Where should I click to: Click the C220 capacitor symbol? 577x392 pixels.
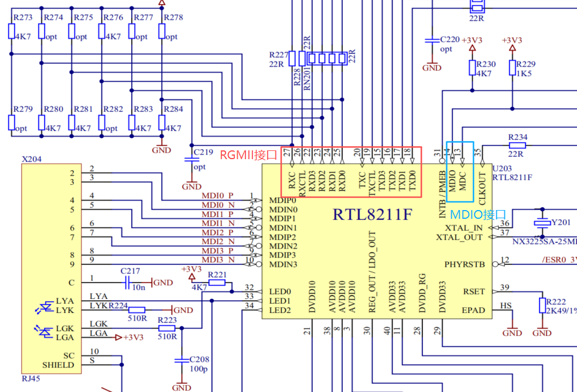pyautogui.click(x=432, y=40)
